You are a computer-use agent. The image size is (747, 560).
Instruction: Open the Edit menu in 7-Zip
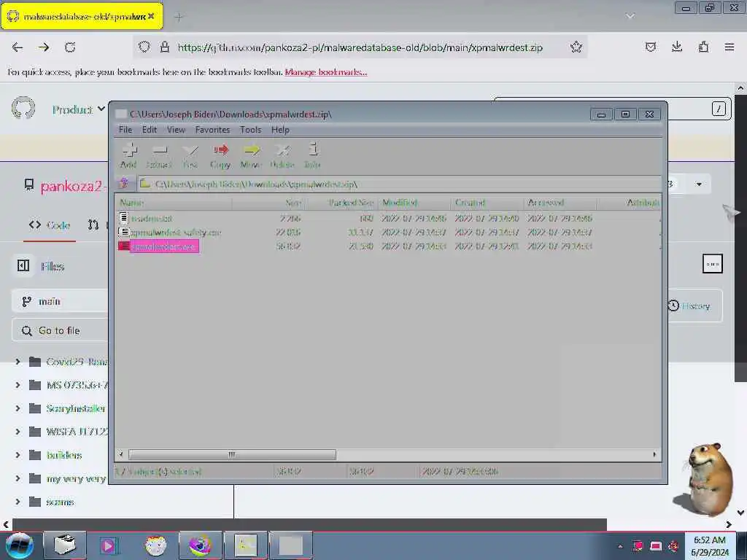(149, 130)
